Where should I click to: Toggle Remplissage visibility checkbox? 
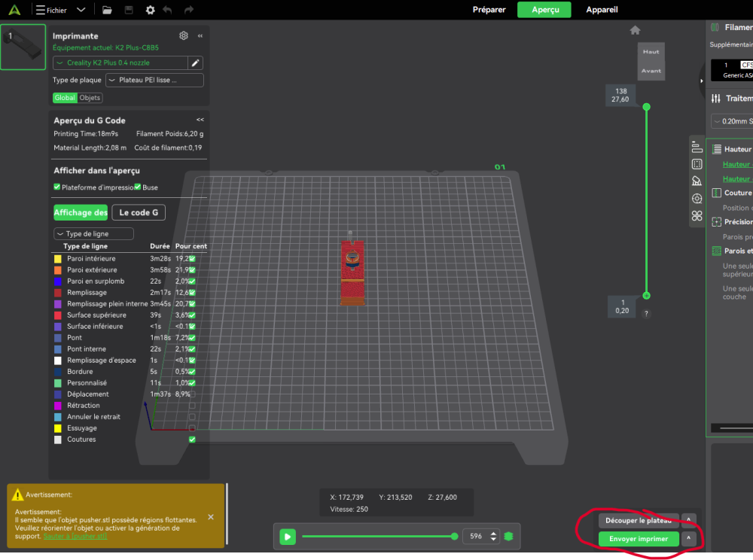point(192,292)
